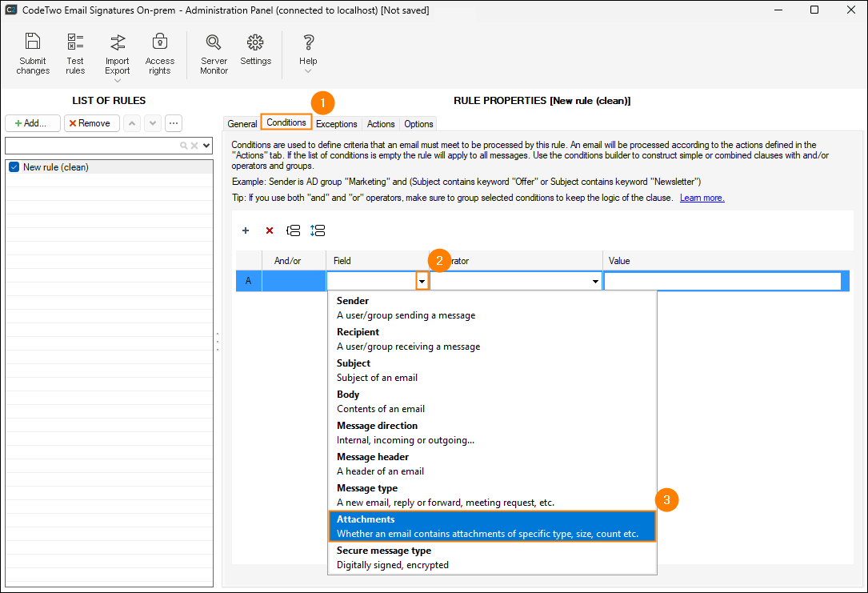Click the Remove rule button

pyautogui.click(x=91, y=123)
